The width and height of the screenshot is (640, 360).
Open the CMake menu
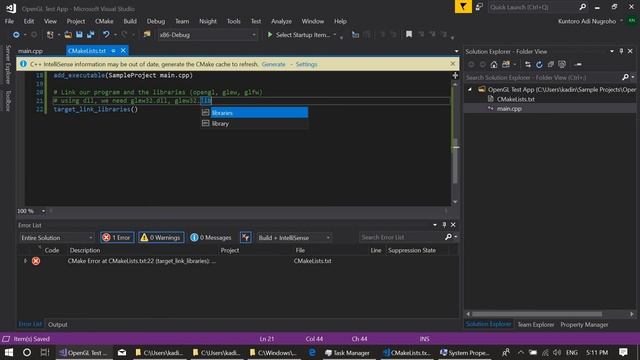[x=104, y=21]
